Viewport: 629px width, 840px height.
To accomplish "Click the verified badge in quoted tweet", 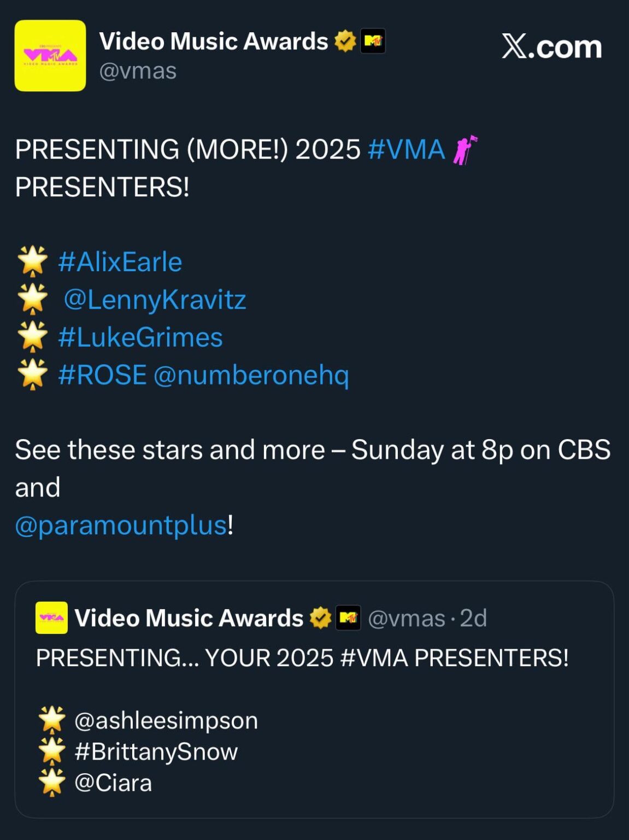I will point(319,617).
